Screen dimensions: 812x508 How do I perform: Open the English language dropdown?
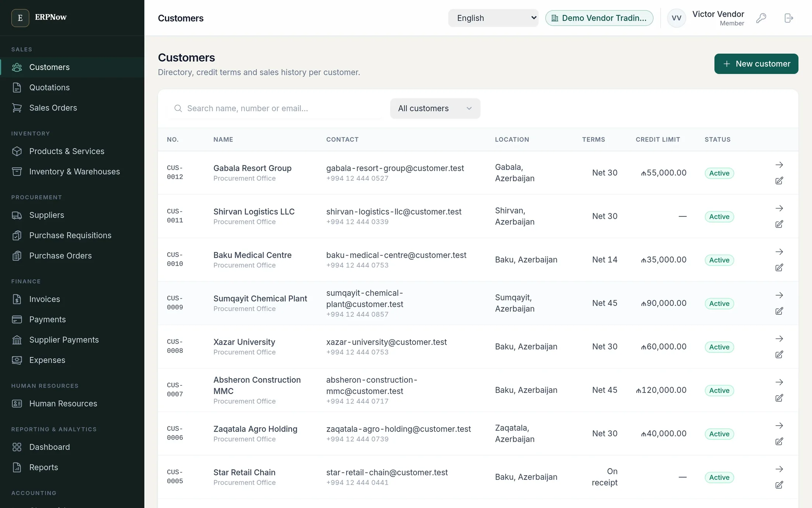(x=493, y=18)
